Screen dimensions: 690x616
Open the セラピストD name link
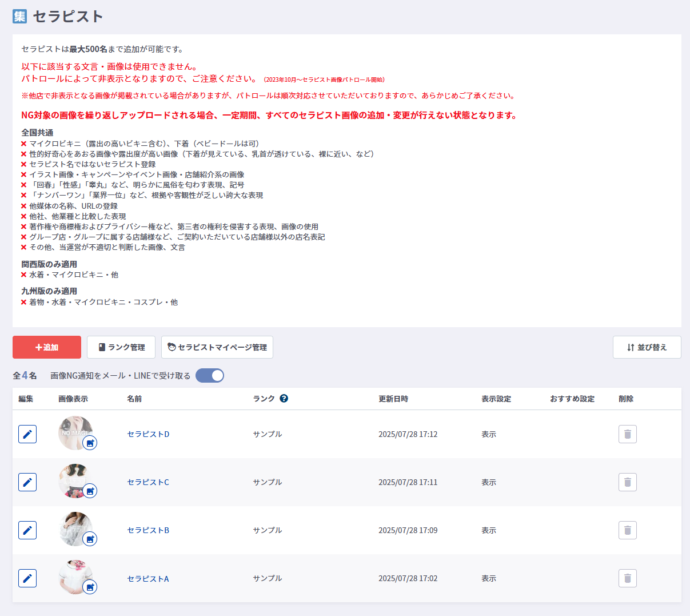click(x=148, y=434)
